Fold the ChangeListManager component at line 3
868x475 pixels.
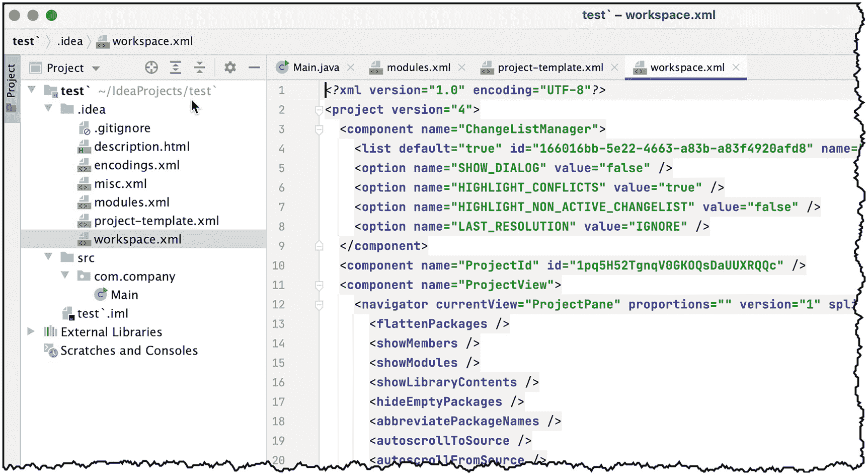click(319, 129)
